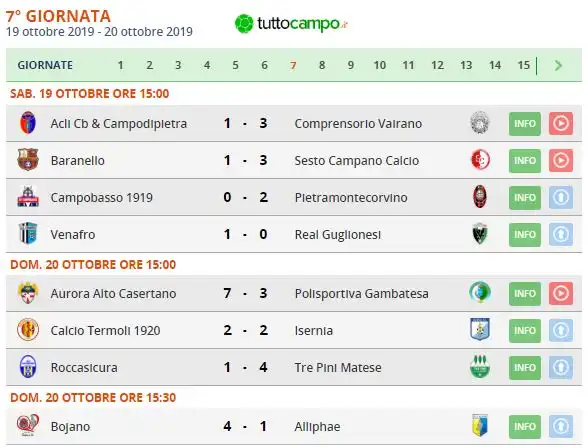This screenshot has height=448, width=588.
Task: Select giornata 8 in the rounds bar
Action: pos(322,65)
